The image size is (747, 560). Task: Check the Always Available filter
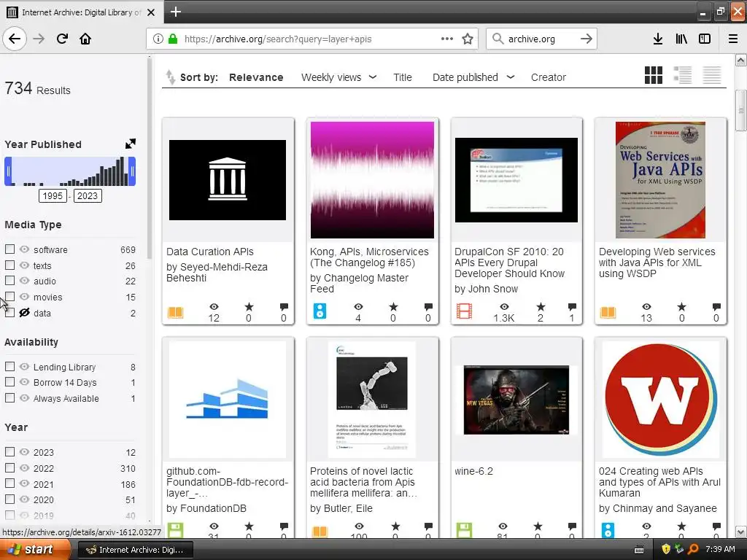(x=9, y=397)
